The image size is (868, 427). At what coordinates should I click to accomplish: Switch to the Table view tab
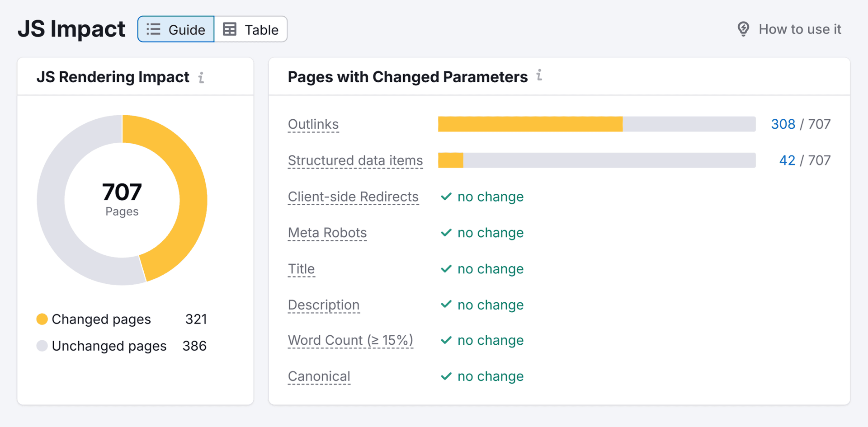251,29
